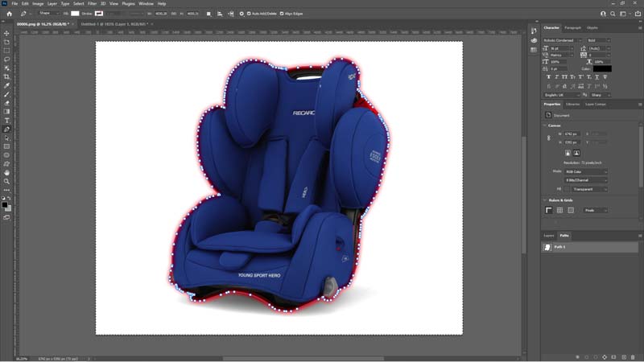The height and width of the screenshot is (362, 644).
Task: Select the Move tool
Action: (x=6, y=33)
